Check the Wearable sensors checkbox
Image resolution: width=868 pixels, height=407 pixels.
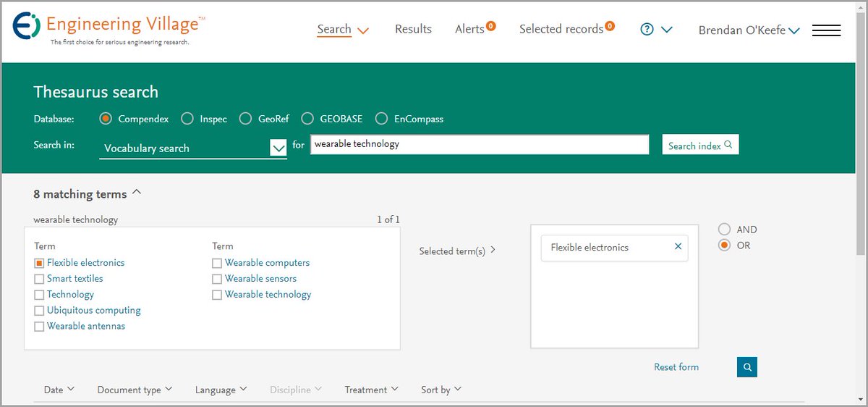(217, 279)
